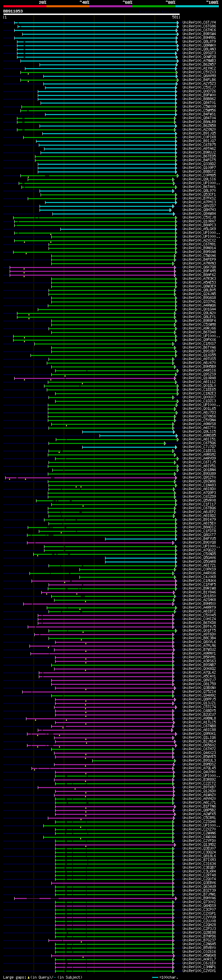Select hit UniRef100_B9IJQ5
This screenshot has width=222, height=980.
tap(199, 133)
